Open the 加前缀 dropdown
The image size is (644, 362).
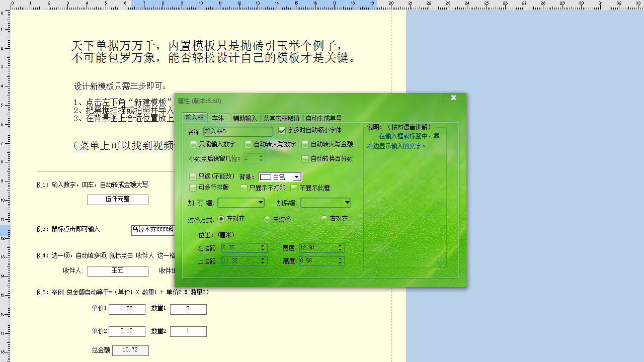pos(262,203)
